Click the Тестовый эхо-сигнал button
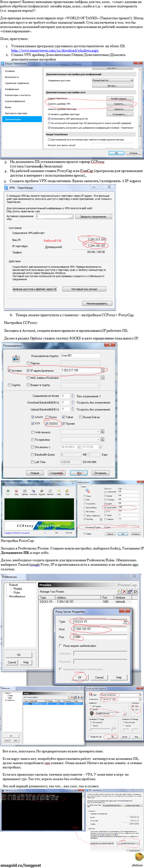The image size is (144, 868). (84, 289)
